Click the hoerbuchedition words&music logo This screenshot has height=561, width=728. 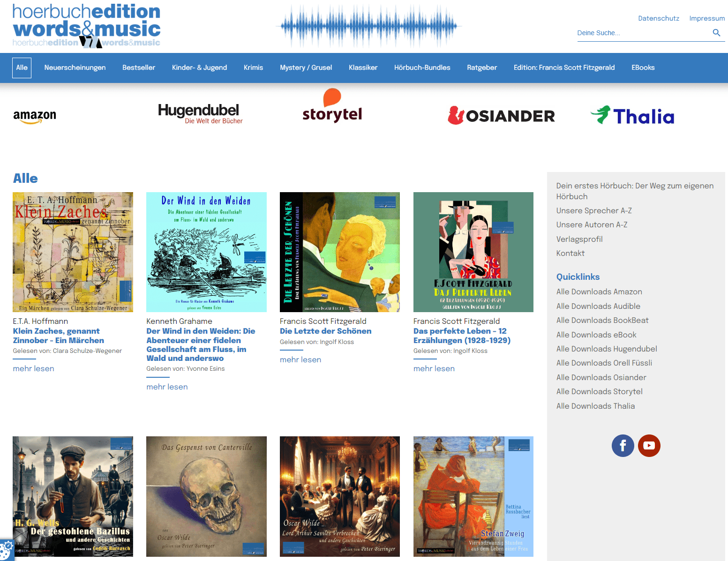[86, 26]
